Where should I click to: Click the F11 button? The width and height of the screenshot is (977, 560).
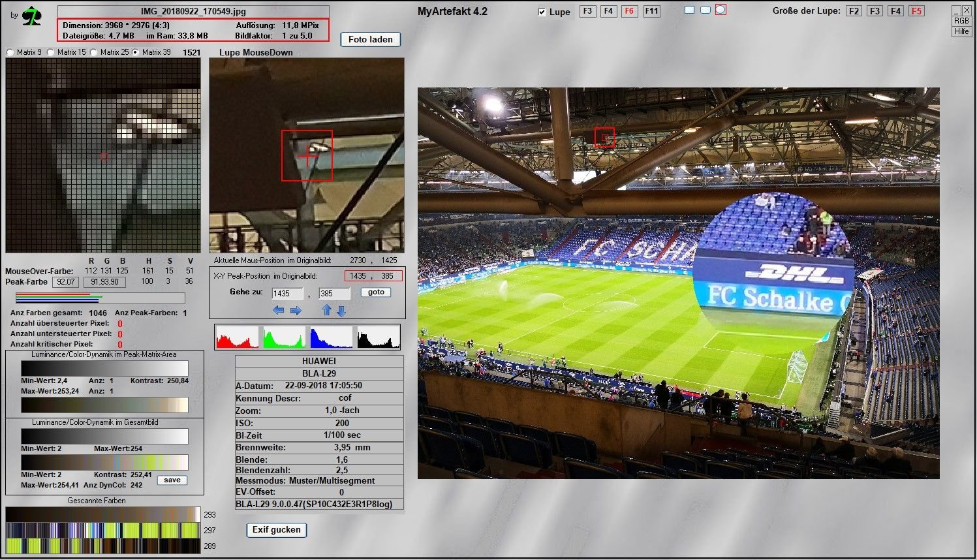point(651,11)
